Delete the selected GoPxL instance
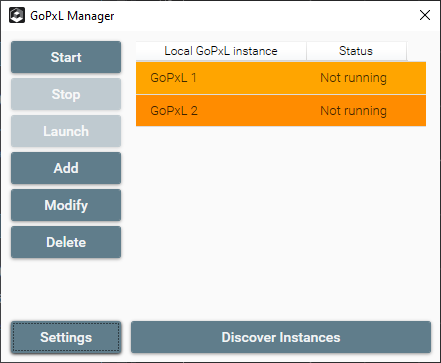This screenshot has height=363, width=441. [66, 242]
